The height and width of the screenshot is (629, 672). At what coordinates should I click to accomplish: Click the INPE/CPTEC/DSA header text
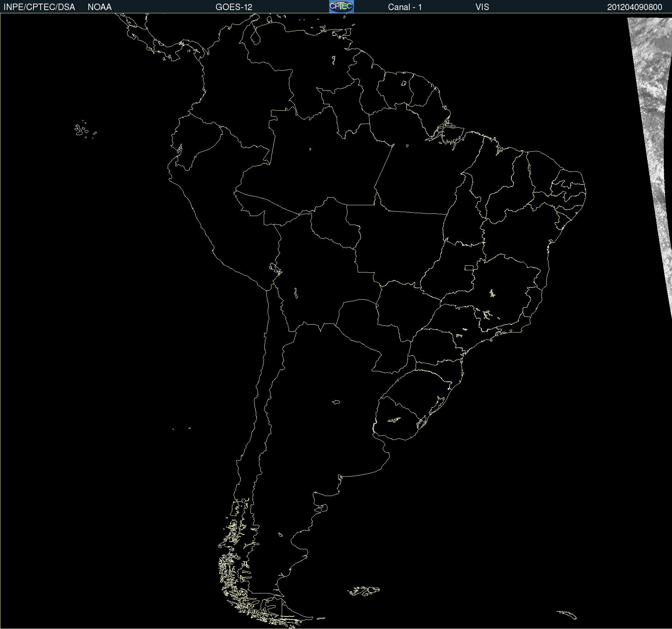point(39,7)
